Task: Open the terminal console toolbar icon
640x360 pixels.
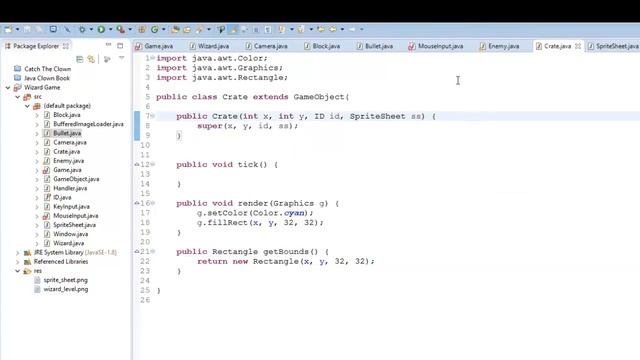Action: tap(53, 29)
